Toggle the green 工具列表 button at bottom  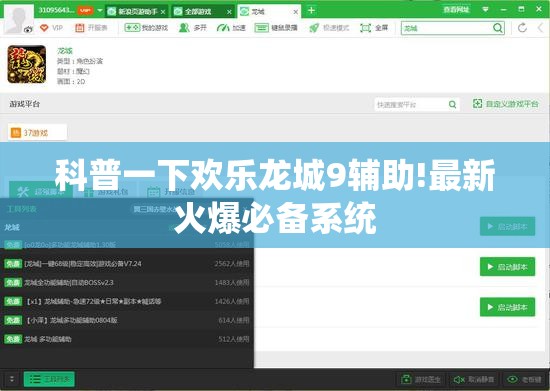click(49, 379)
